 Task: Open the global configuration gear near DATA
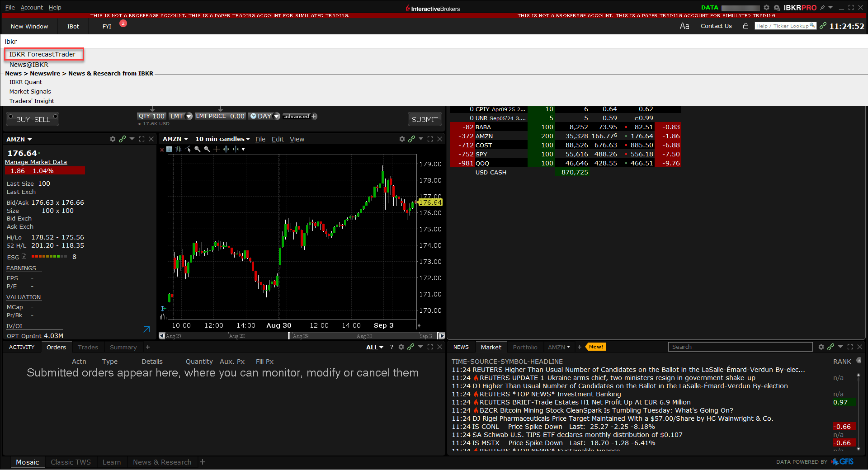point(766,8)
